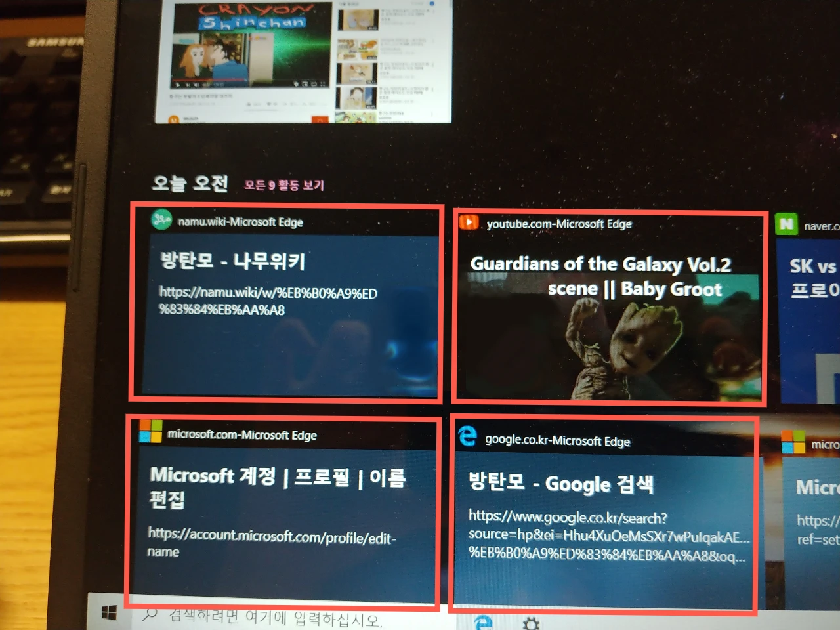This screenshot has height=630, width=840.
Task: Click the Edge icon on google.co.kr card
Action: [x=467, y=436]
